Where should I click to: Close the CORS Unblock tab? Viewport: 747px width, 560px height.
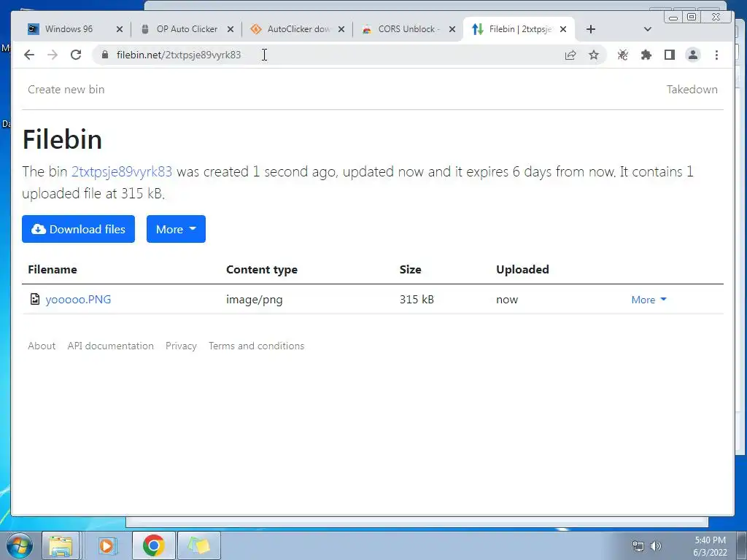pyautogui.click(x=452, y=29)
